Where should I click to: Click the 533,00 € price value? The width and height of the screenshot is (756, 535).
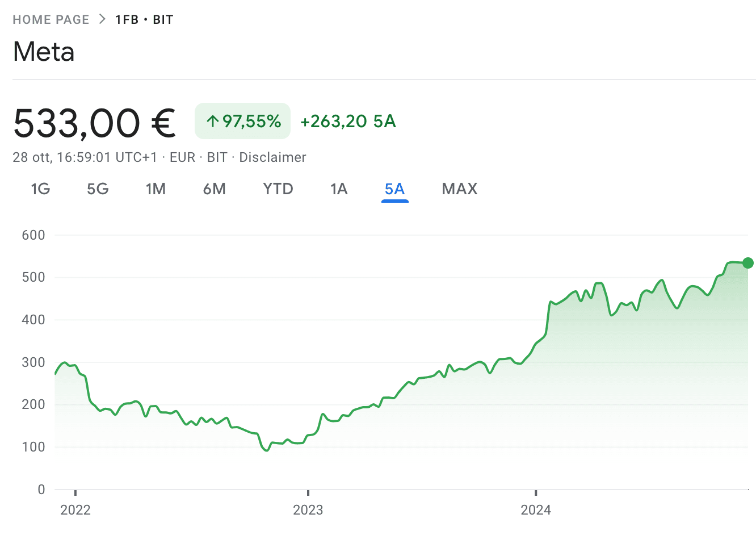tap(94, 123)
